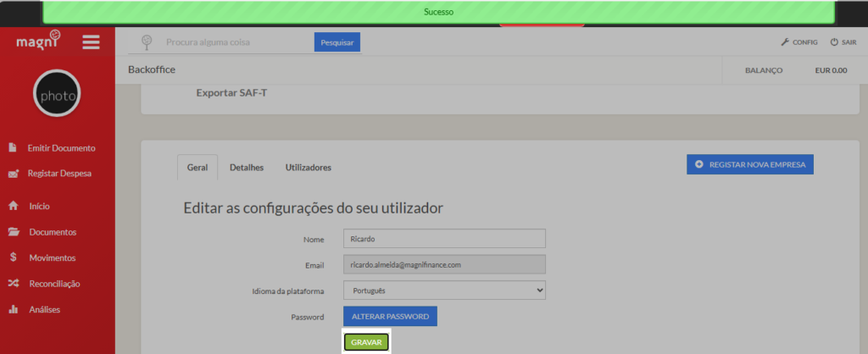Click the hamburger menu icon
Screen dimensions: 868x354
(x=91, y=41)
